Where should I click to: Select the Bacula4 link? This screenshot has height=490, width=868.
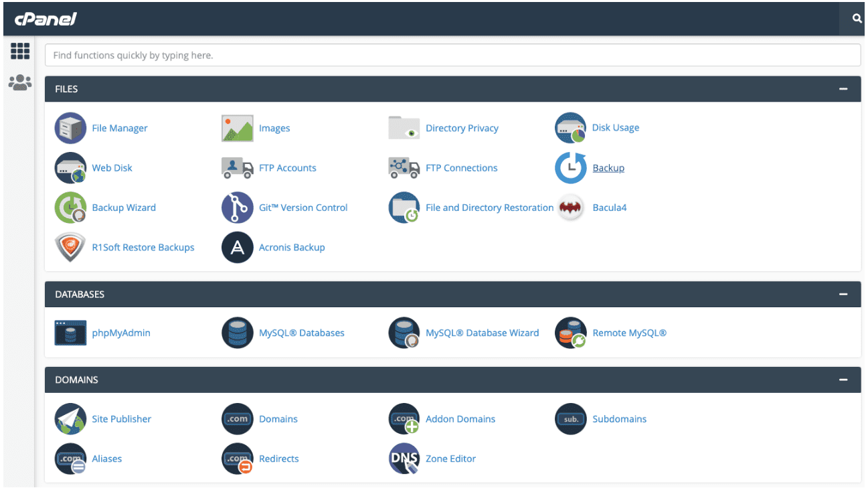click(x=610, y=208)
